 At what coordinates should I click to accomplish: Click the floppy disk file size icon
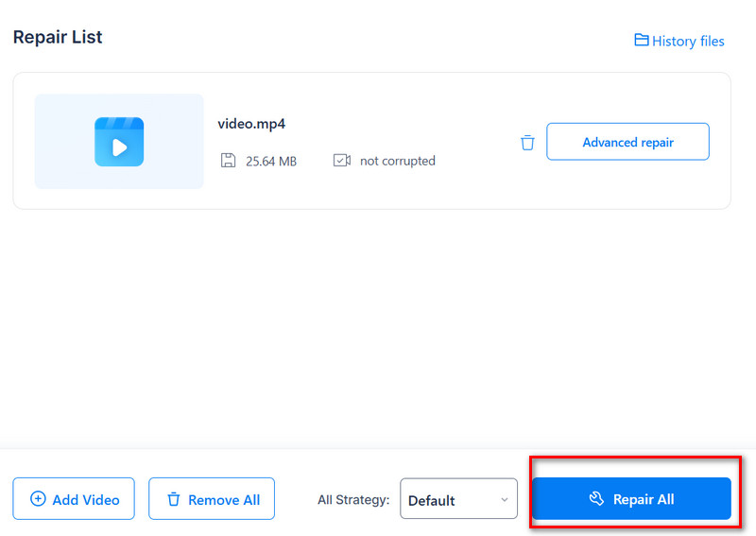[x=228, y=161]
